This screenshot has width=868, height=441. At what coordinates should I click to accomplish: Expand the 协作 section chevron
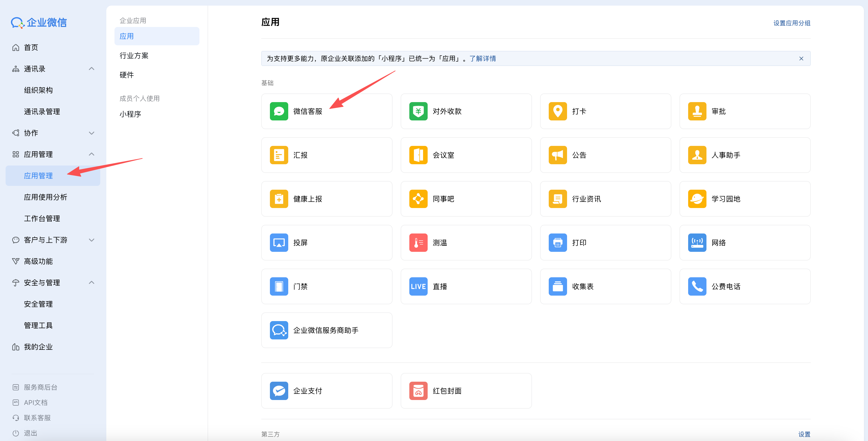pos(91,133)
